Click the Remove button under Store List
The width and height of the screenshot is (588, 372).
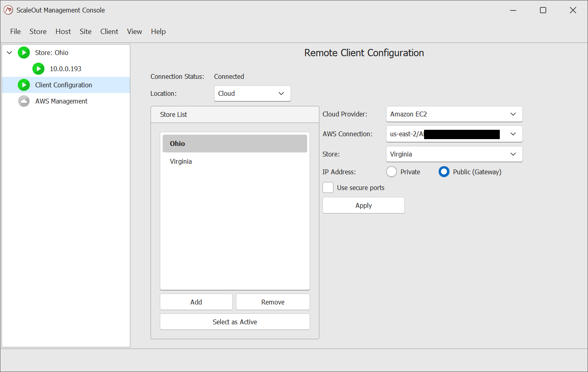pyautogui.click(x=273, y=302)
